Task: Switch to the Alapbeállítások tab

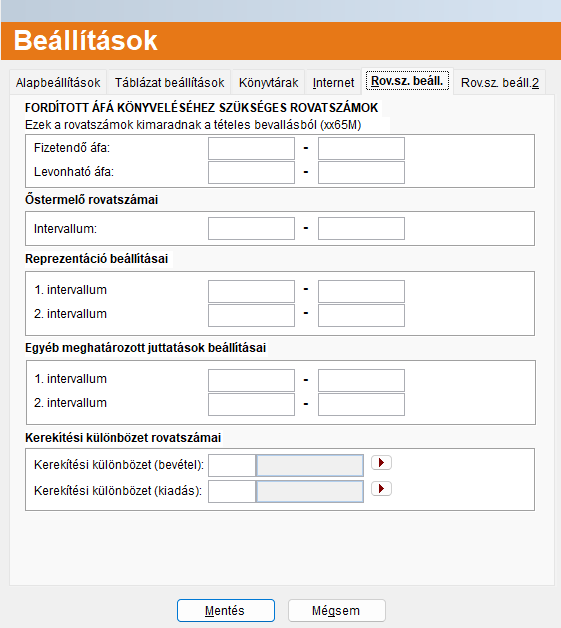Action: (x=58, y=83)
